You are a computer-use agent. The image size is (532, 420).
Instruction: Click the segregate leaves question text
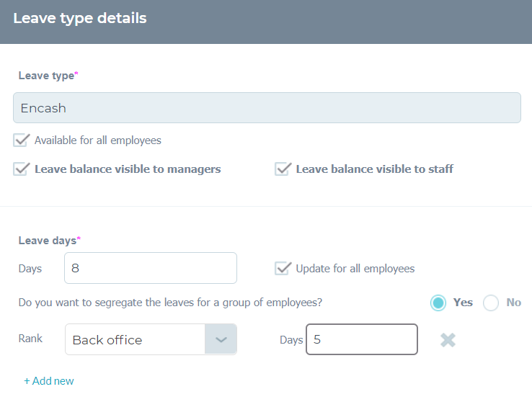pos(170,303)
